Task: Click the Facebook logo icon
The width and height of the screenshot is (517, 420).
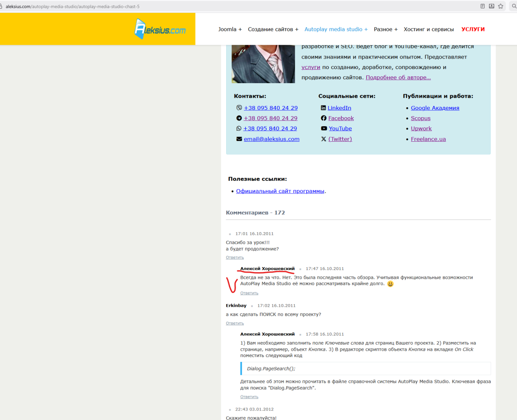Action: (324, 118)
